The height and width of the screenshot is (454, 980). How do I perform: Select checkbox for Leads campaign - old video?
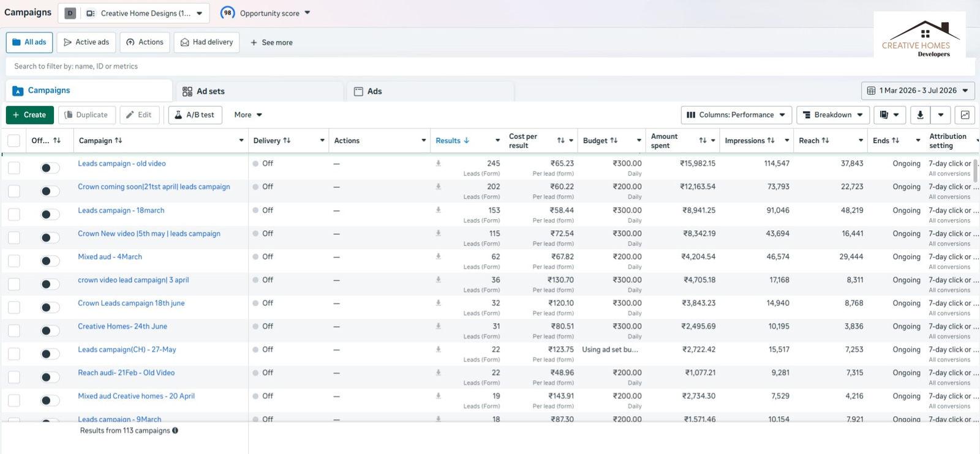pos(14,168)
